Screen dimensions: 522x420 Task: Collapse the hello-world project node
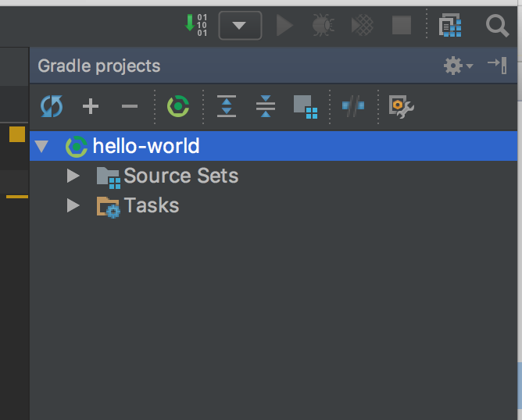(x=41, y=146)
